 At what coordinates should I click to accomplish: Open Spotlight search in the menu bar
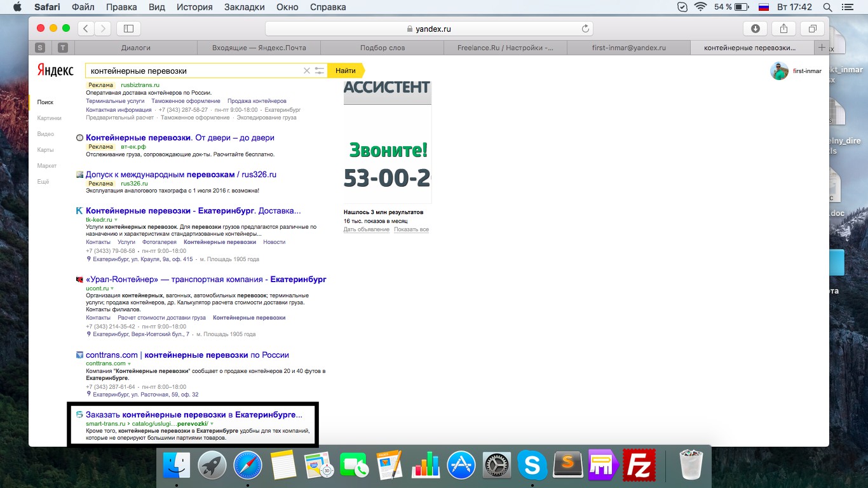(x=827, y=7)
